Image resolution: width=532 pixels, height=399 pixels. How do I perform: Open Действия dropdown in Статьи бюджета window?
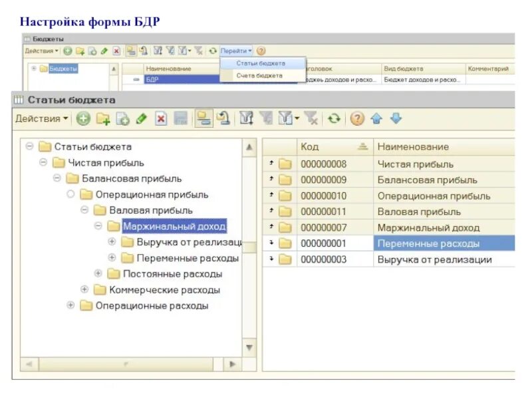42,119
